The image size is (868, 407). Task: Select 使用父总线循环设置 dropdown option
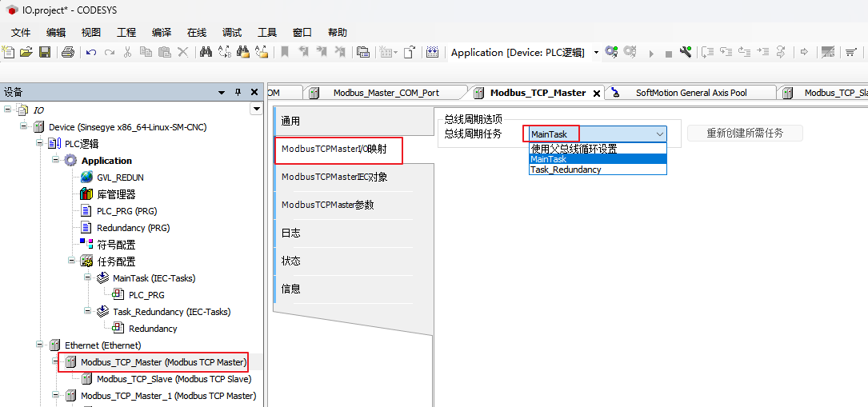(x=574, y=149)
